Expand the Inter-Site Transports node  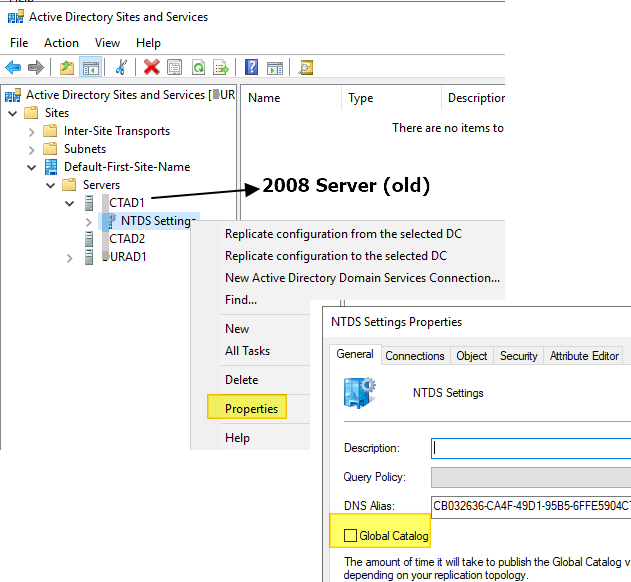pyautogui.click(x=32, y=132)
